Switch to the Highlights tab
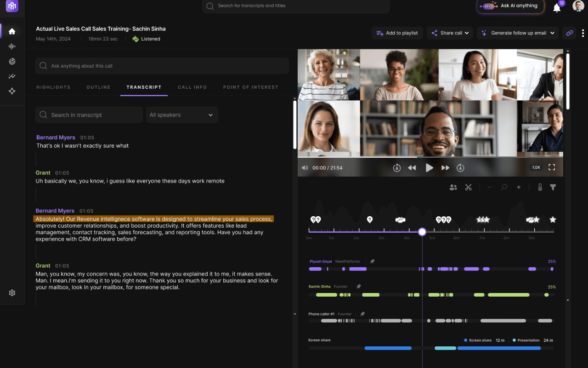This screenshot has height=368, width=588. (53, 87)
